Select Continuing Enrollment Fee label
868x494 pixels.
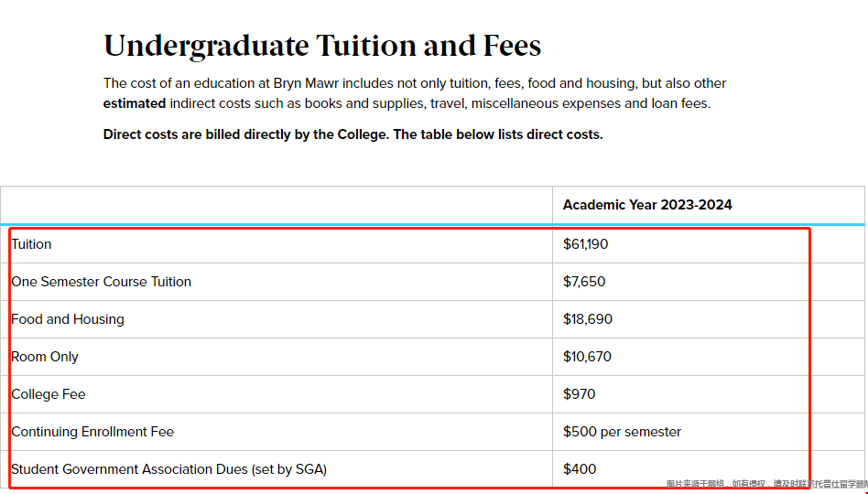coord(92,432)
